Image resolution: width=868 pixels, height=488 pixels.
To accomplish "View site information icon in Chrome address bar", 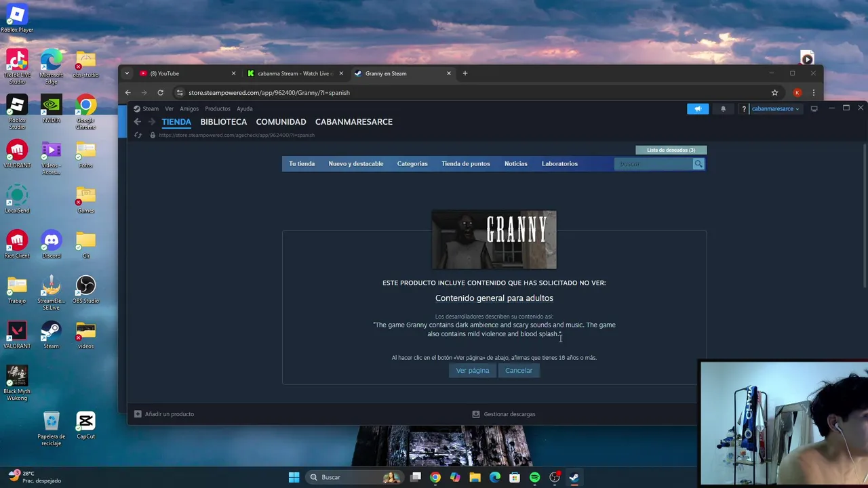I will coord(180,92).
